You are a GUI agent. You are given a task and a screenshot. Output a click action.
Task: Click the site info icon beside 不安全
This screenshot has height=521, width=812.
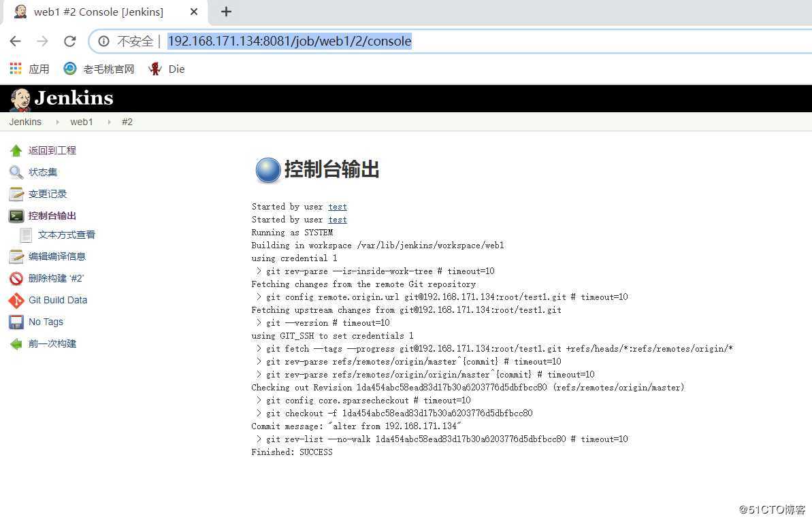point(103,41)
